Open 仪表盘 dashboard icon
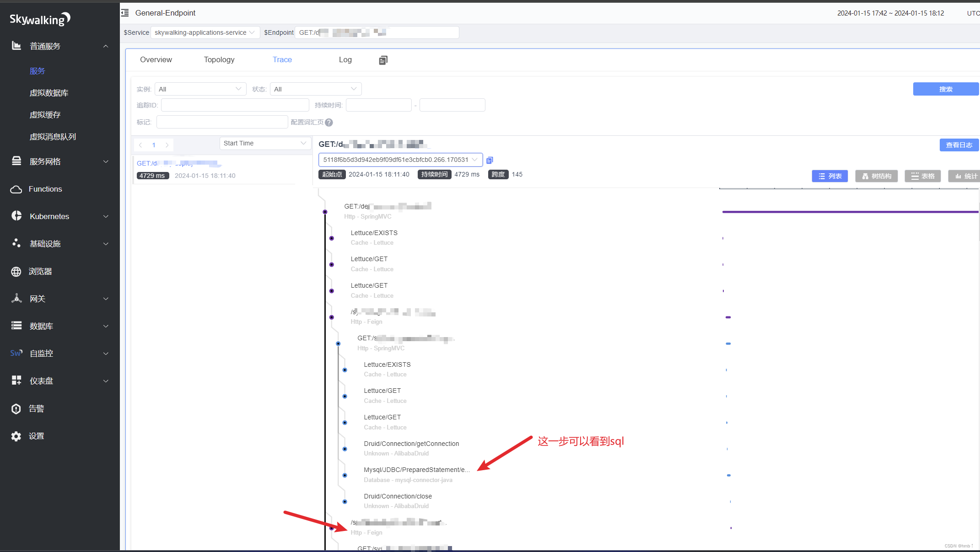The height and width of the screenshot is (552, 980). 16,381
